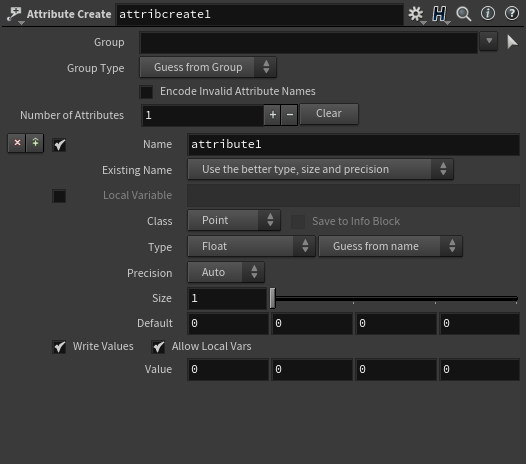Open the gear parameter settings menu
The width and height of the screenshot is (526, 464).
tap(416, 14)
